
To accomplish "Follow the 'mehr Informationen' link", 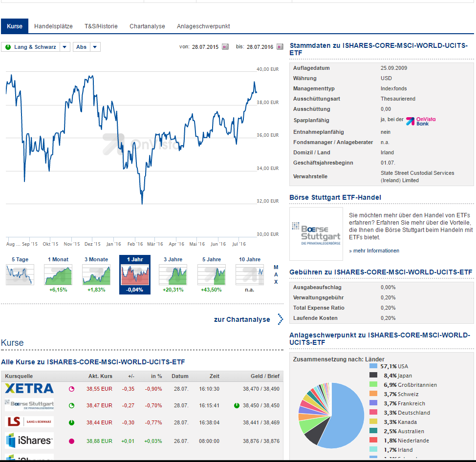I will click(375, 251).
